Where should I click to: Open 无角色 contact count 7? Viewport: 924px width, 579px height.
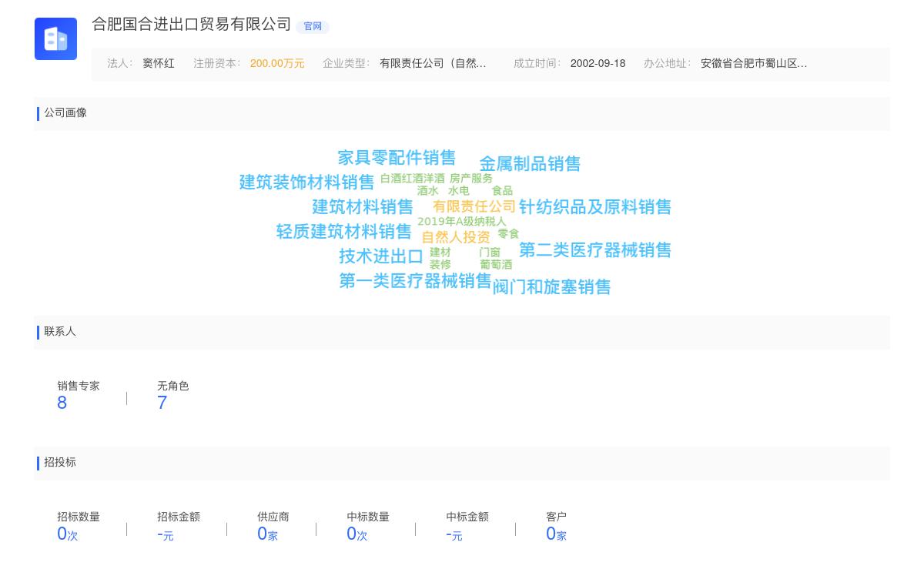[162, 403]
